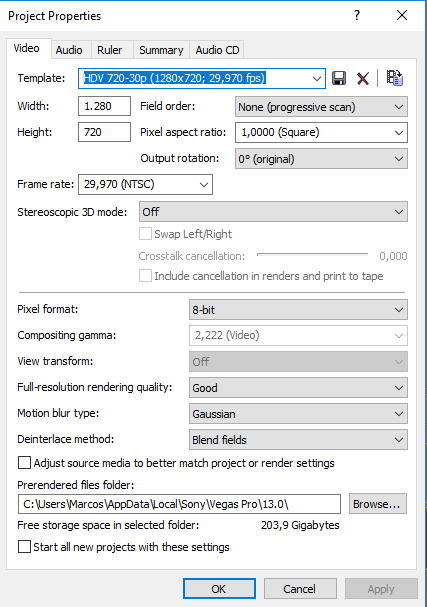Viewport: 427px width, 607px height.
Task: Click the Browse button
Action: point(378,504)
